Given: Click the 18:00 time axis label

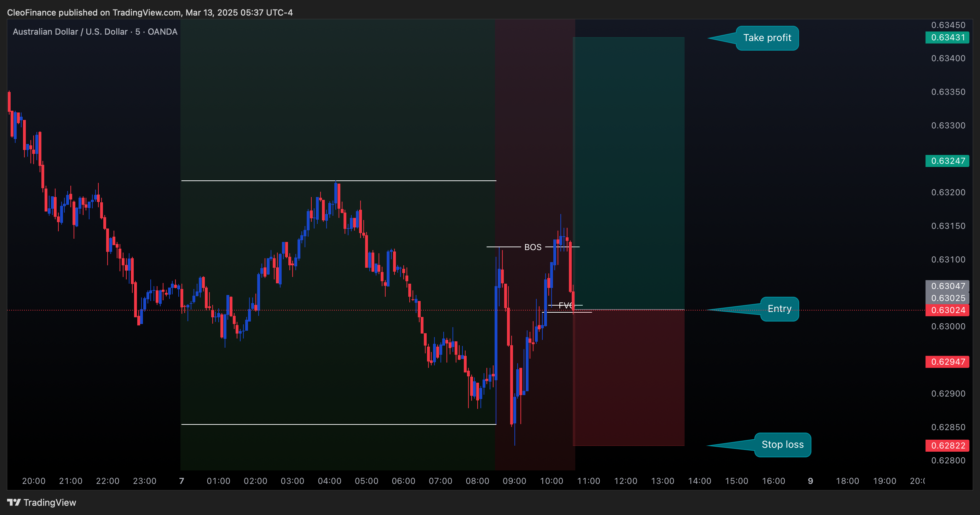Looking at the screenshot, I should pos(847,481).
